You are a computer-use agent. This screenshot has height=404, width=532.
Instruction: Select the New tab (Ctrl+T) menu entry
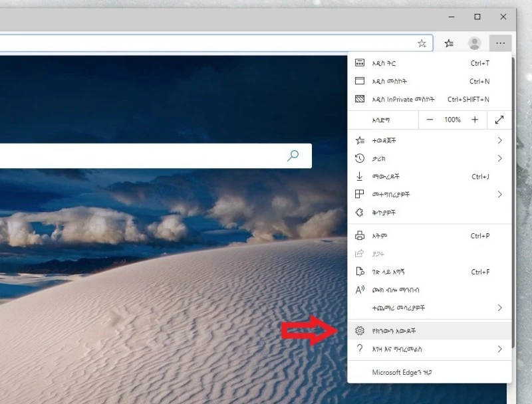point(399,62)
